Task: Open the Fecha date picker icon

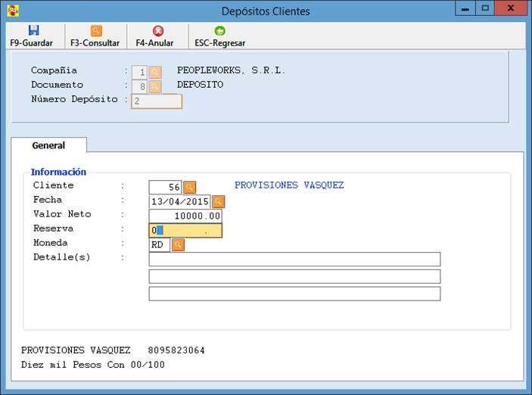Action: point(218,201)
